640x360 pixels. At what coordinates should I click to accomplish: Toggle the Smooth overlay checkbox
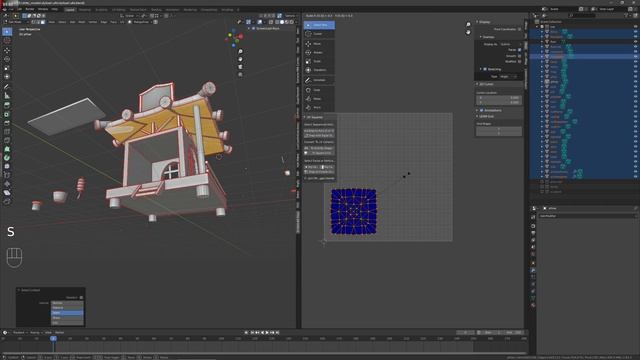520,56
